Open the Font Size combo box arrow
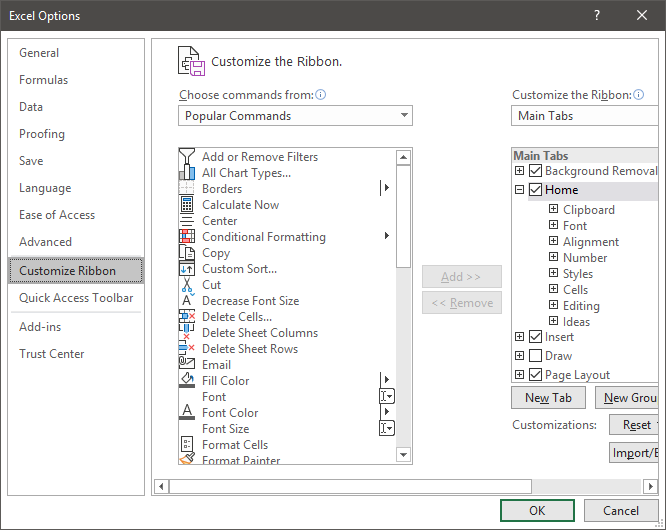The height and width of the screenshot is (530, 666). [387, 428]
